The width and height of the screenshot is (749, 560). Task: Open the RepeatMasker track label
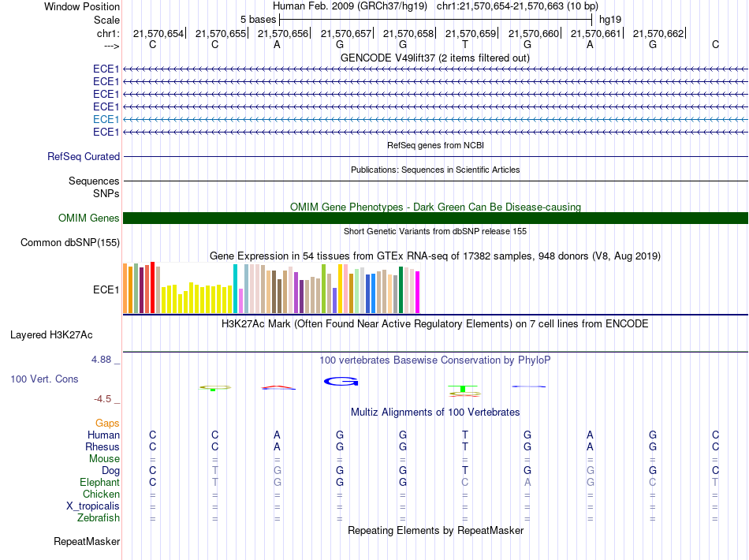click(87, 542)
